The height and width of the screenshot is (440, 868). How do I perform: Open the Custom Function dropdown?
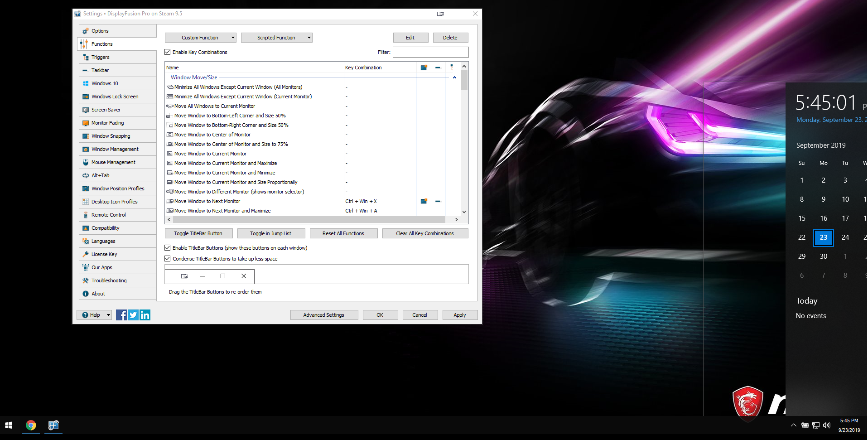pyautogui.click(x=200, y=38)
